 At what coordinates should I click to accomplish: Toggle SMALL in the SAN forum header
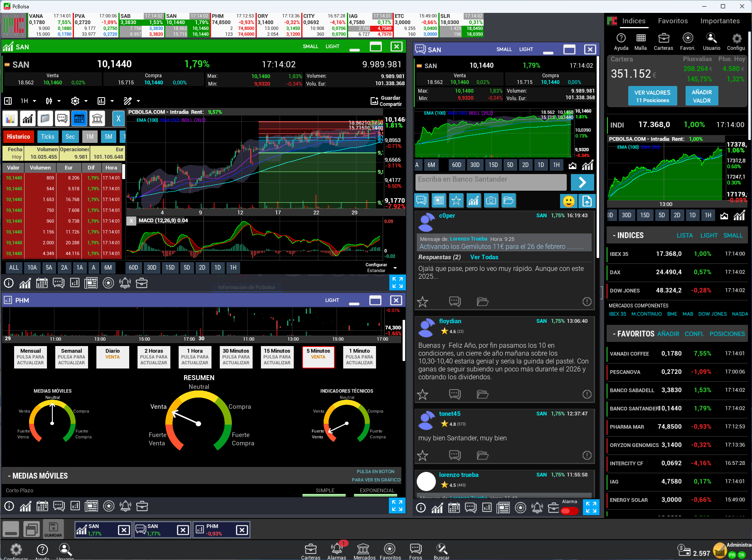[504, 49]
